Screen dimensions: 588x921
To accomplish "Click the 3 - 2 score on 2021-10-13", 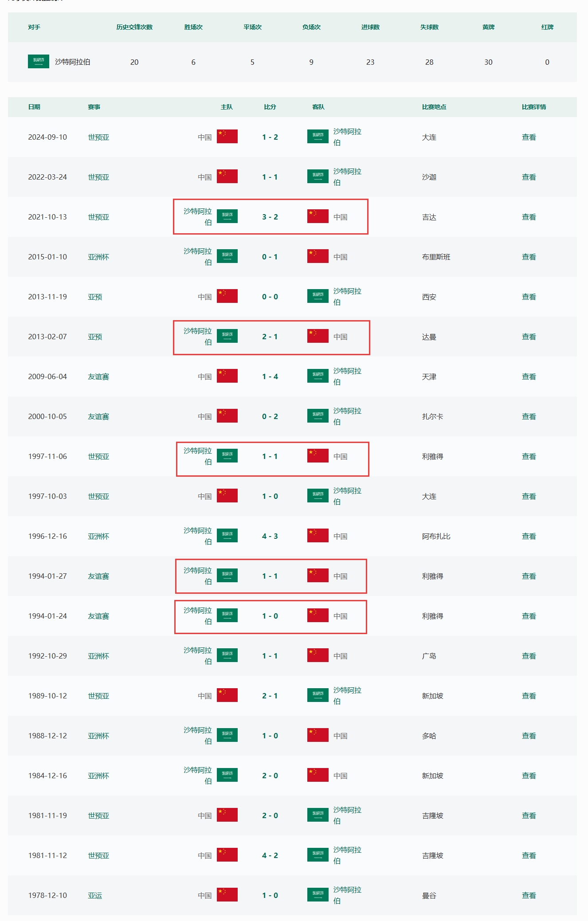I will click(270, 217).
